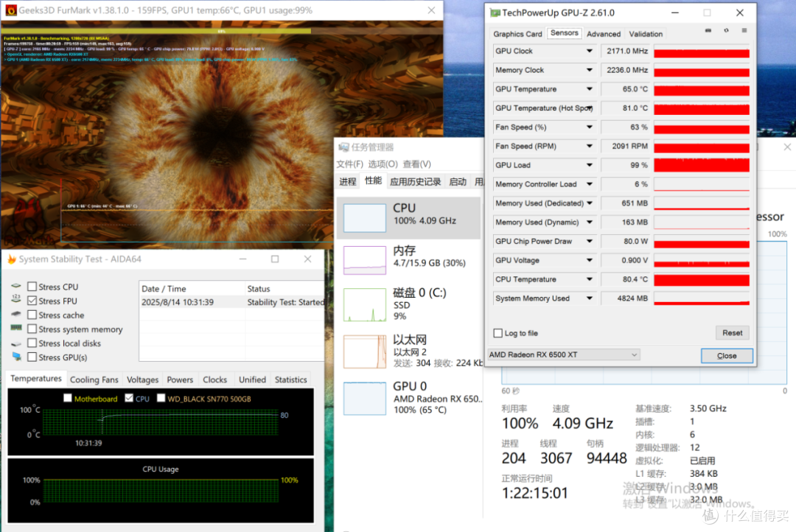Open the AMD Radeon RX 6500 XT selector
This screenshot has width=796, height=532.
click(564, 354)
